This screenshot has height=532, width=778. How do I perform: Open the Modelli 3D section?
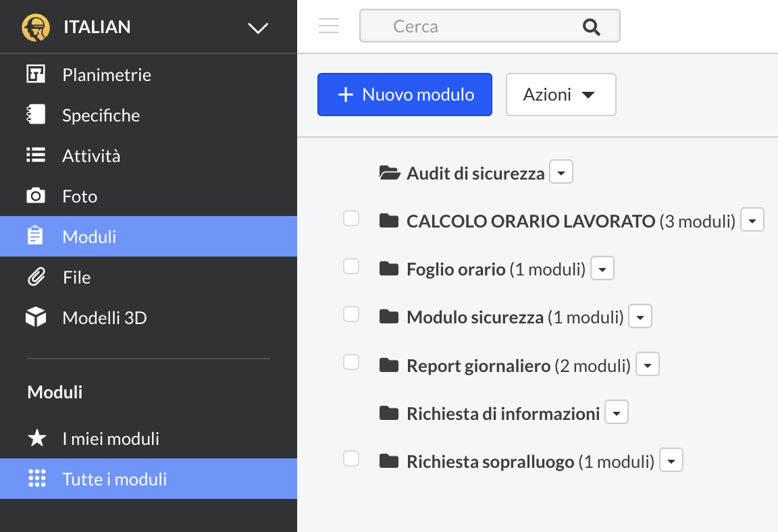149,318
